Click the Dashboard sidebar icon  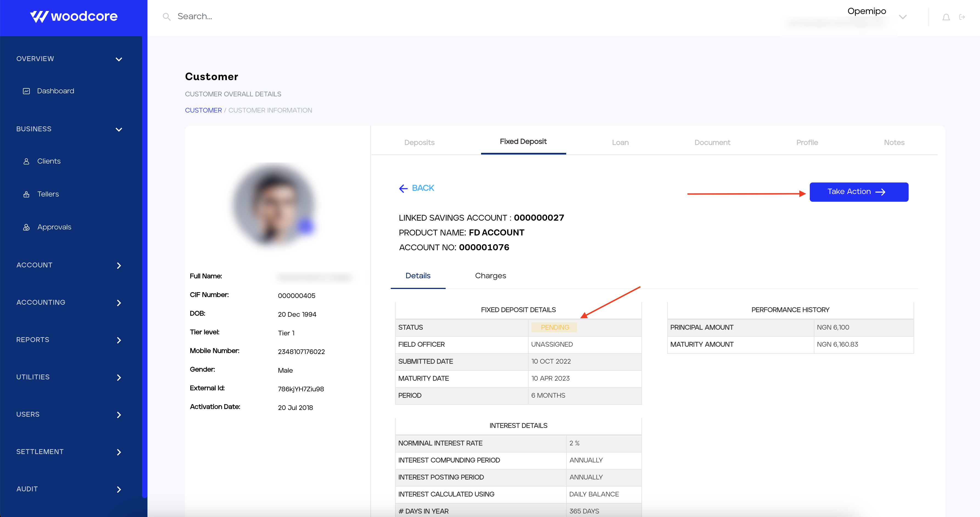26,91
